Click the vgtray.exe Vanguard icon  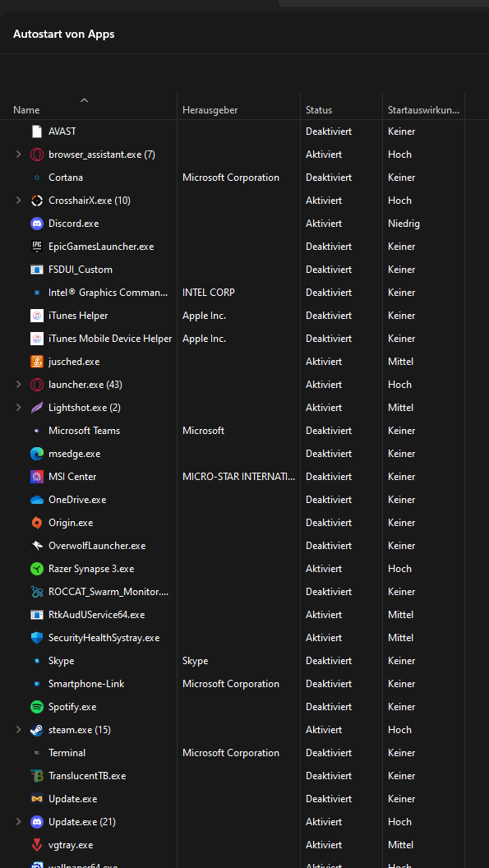coord(36,845)
